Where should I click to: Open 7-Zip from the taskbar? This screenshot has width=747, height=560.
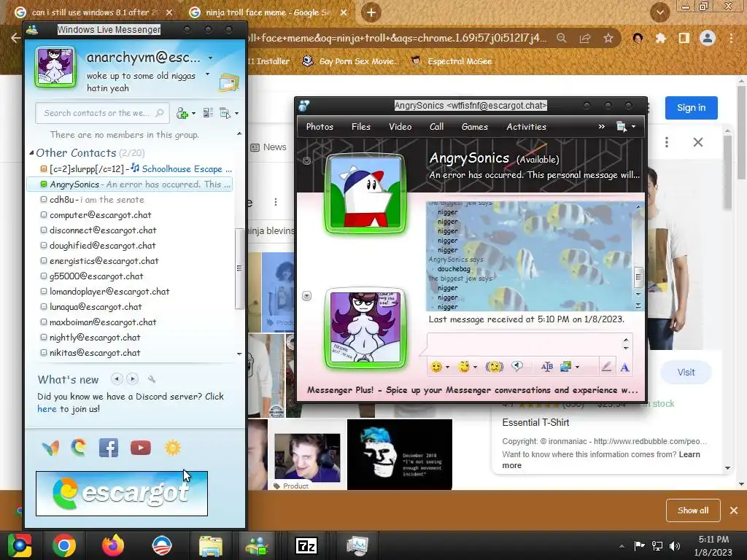coord(306,545)
